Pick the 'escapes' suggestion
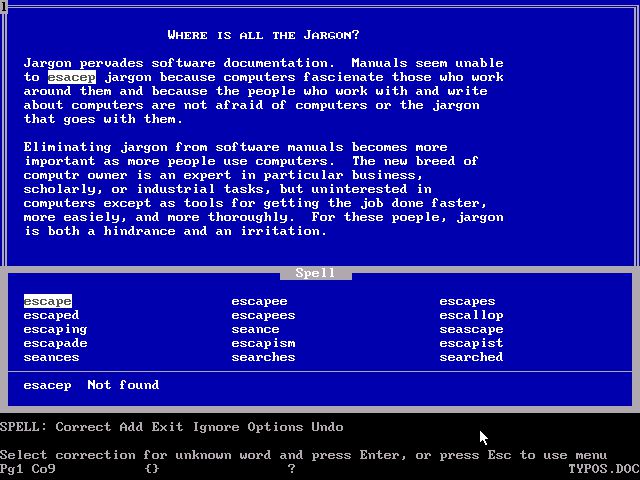 pos(467,301)
